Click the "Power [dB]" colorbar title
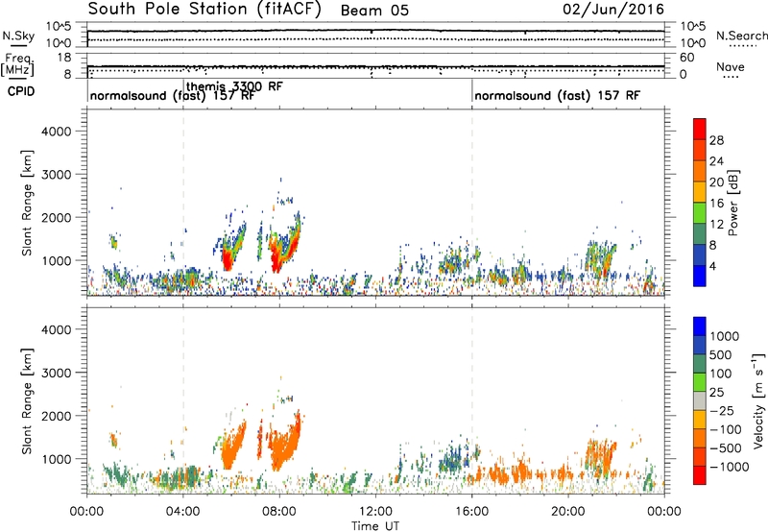The height and width of the screenshot is (532, 768). (732, 203)
